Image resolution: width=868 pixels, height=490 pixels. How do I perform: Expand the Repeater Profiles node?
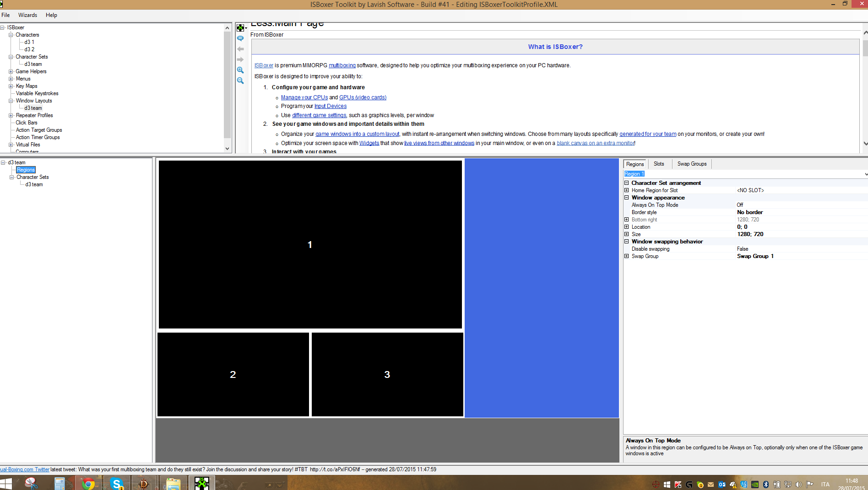click(11, 115)
